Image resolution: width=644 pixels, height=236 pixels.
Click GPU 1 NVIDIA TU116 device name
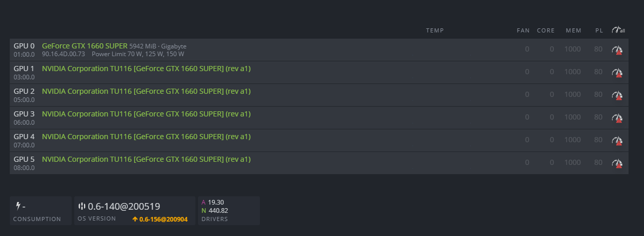[x=146, y=69]
